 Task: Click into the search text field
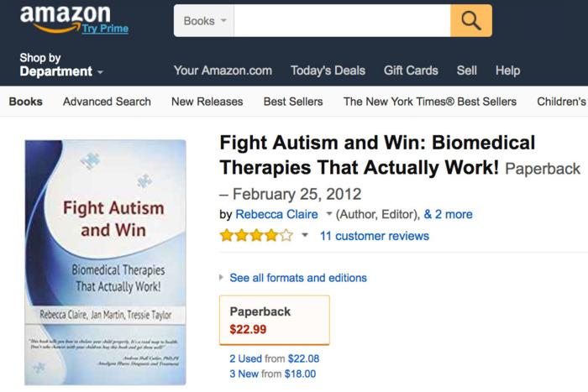[342, 21]
